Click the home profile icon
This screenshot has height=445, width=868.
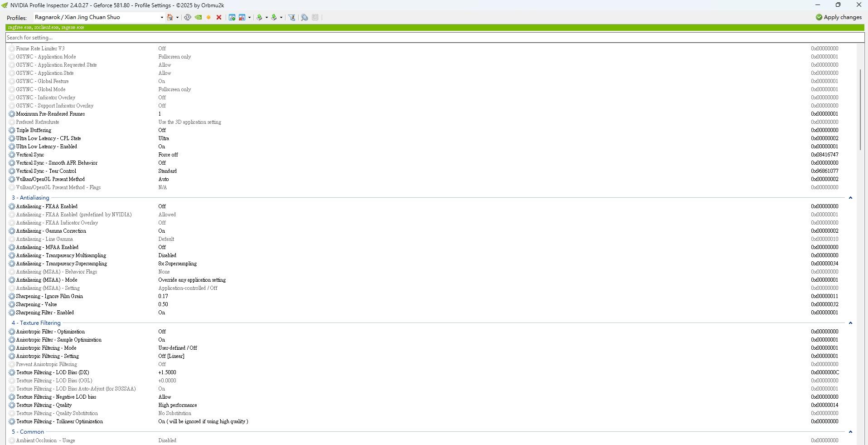click(170, 17)
